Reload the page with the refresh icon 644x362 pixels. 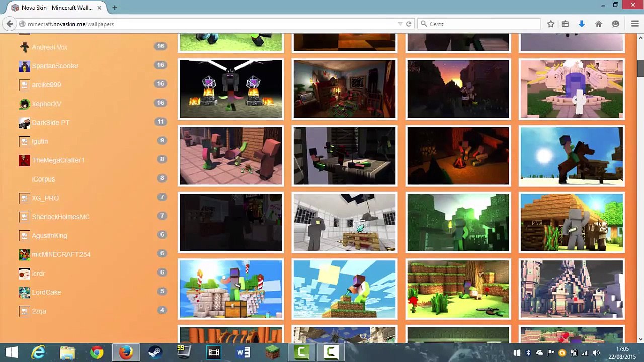coord(409,24)
